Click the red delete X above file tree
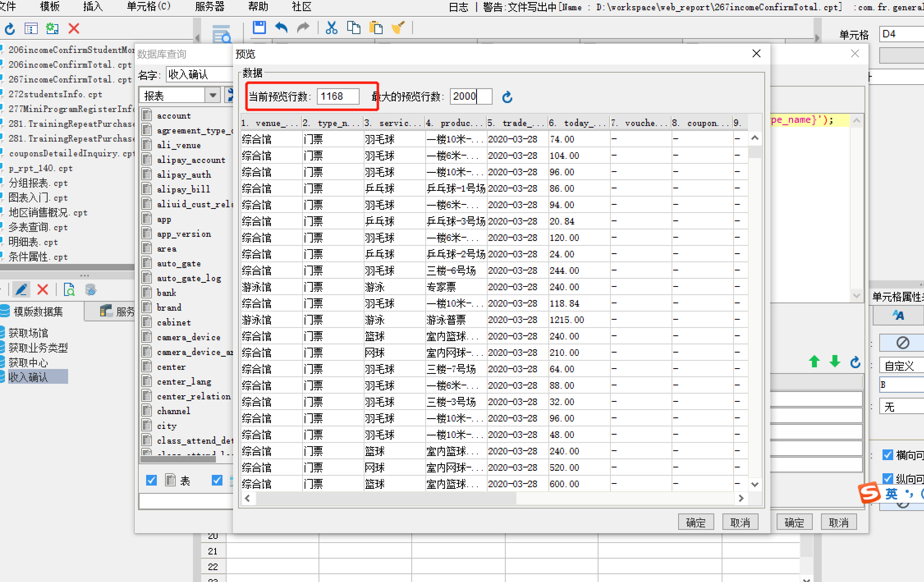 pyautogui.click(x=74, y=29)
